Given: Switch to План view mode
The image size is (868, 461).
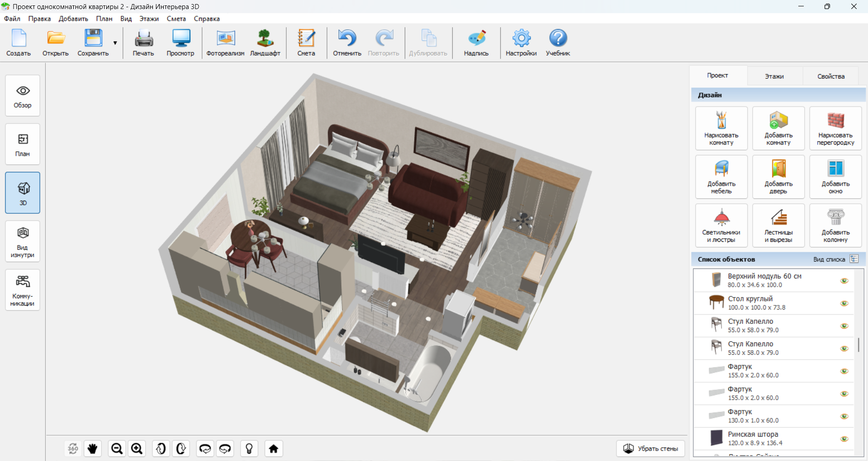Looking at the screenshot, I should click(x=23, y=144).
